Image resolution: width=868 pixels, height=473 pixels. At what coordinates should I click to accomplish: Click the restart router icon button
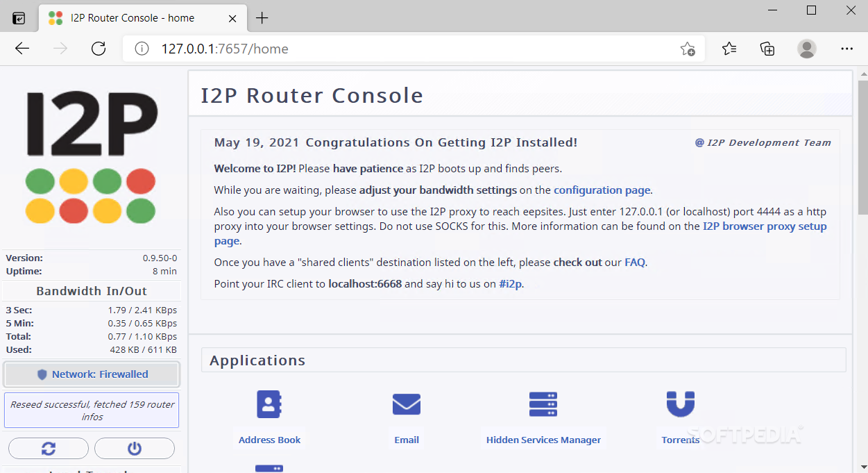click(49, 448)
